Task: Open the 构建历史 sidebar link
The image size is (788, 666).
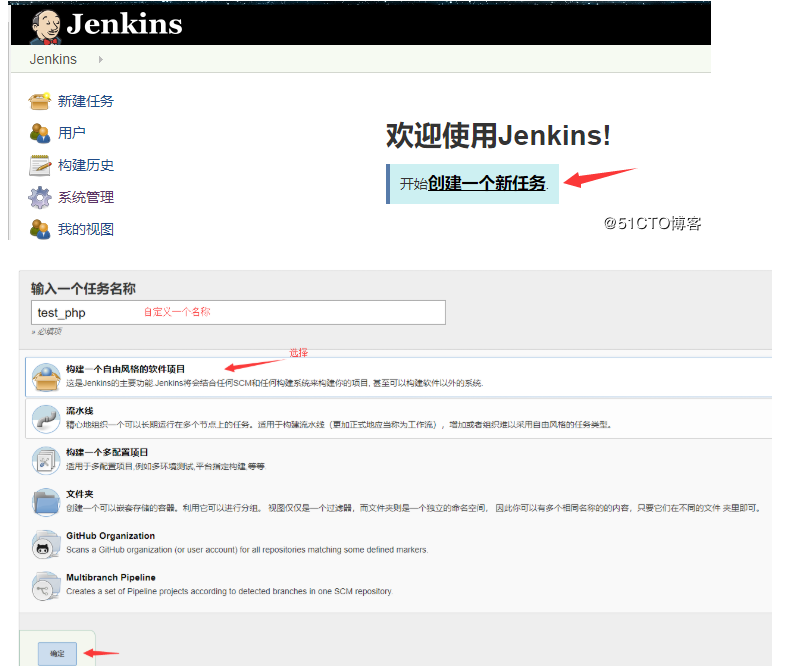Action: [x=86, y=165]
